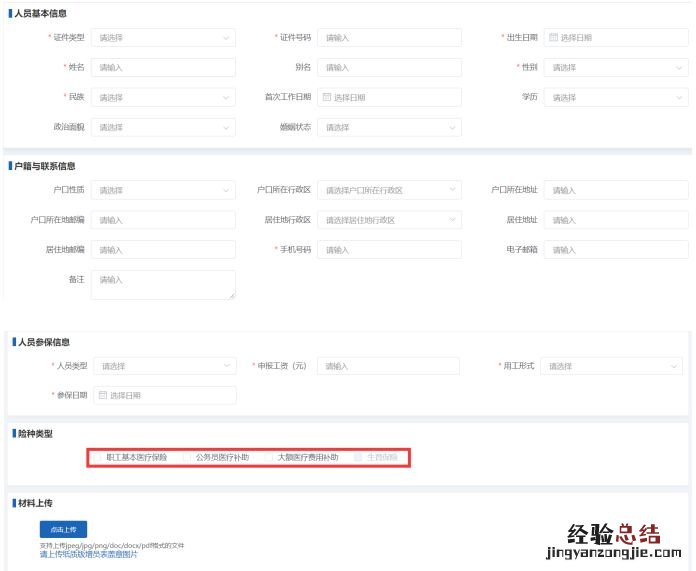Click calendar icon in 首次工作日期 field

326,98
